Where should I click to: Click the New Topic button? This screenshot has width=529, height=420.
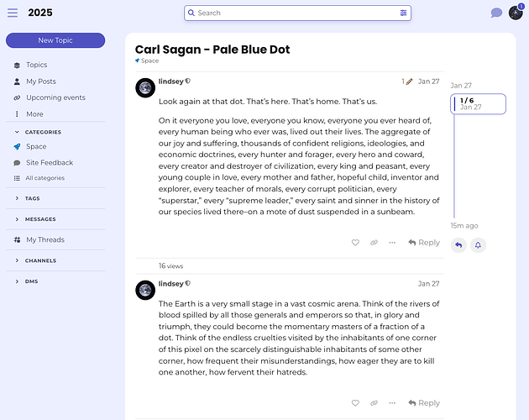click(x=55, y=40)
